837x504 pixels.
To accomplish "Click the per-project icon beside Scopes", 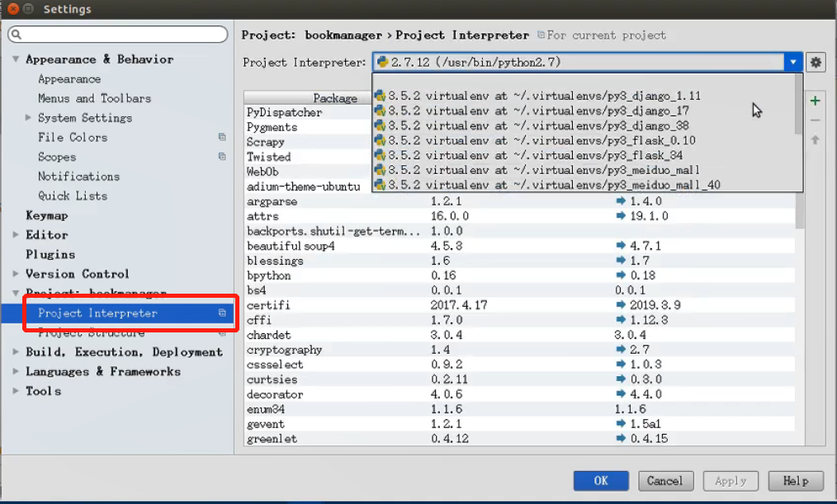I will [x=222, y=157].
